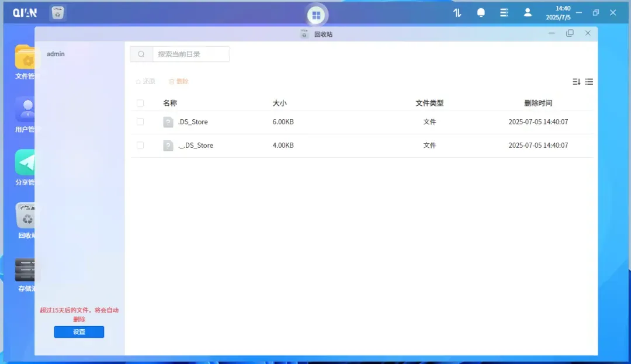
Task: Open the notification bell
Action: tap(481, 13)
